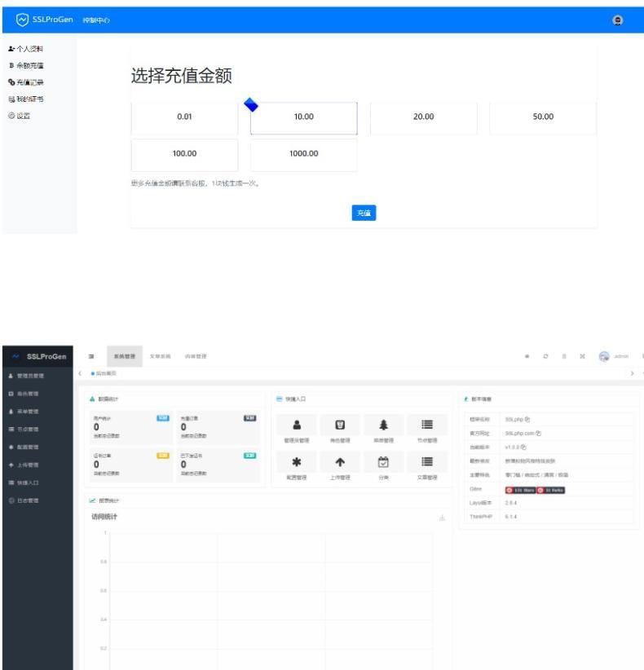
Task: Select the 100.00 recharge amount
Action: coord(184,155)
